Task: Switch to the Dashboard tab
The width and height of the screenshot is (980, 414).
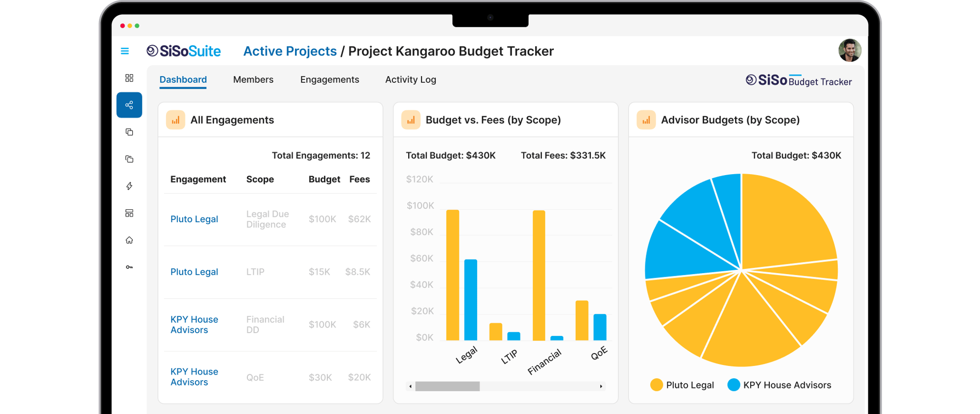Action: tap(183, 80)
